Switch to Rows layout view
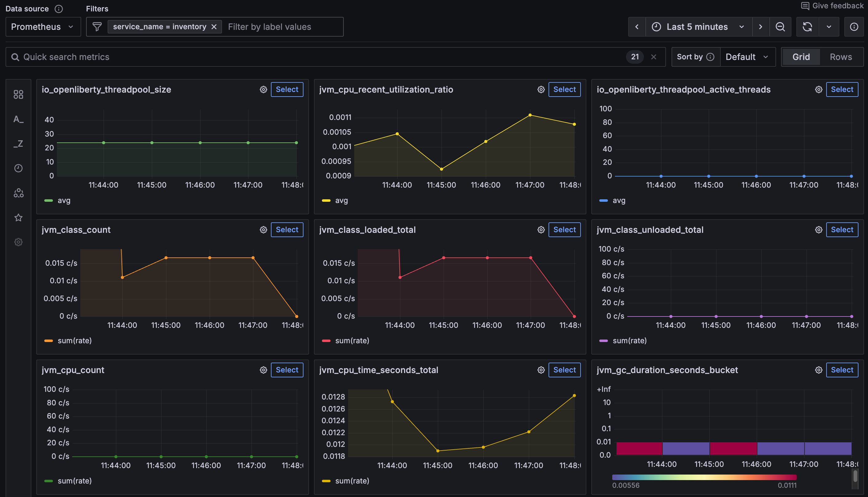The height and width of the screenshot is (497, 868). [840, 57]
